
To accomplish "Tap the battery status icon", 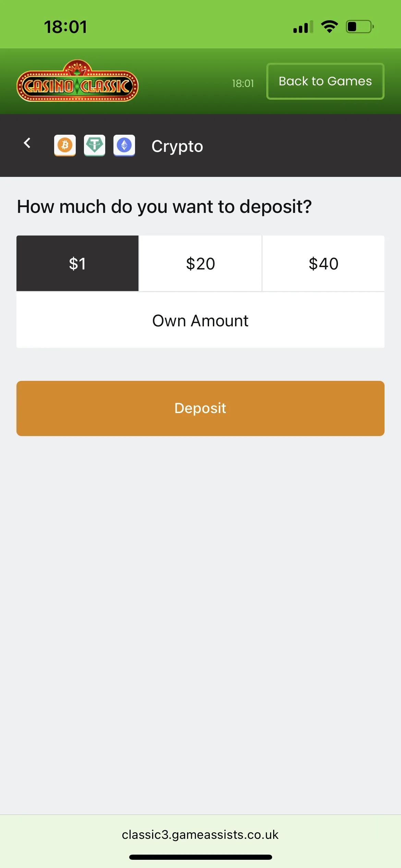I will (x=360, y=26).
